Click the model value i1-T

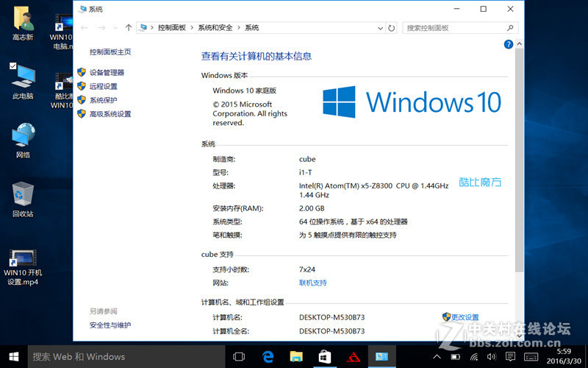pos(305,173)
